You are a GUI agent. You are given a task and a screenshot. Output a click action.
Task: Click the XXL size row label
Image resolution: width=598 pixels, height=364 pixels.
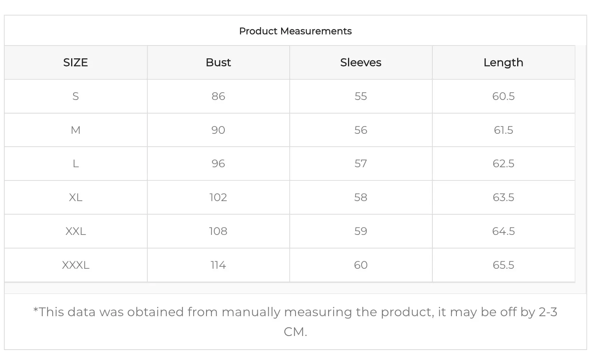(75, 231)
